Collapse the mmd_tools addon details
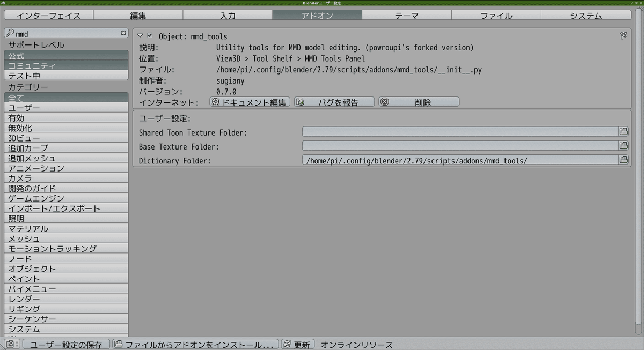The width and height of the screenshot is (644, 350). (140, 36)
